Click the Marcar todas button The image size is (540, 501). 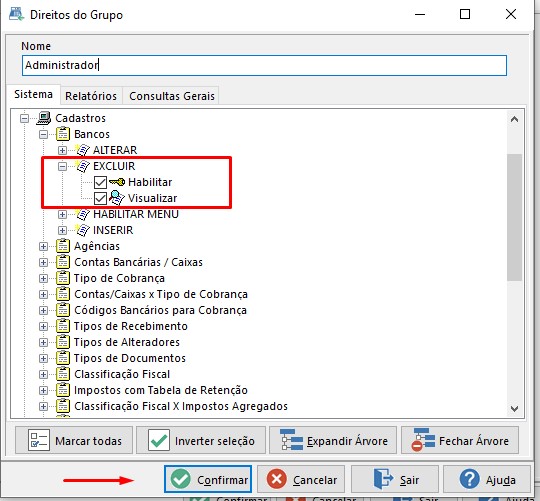point(74,440)
